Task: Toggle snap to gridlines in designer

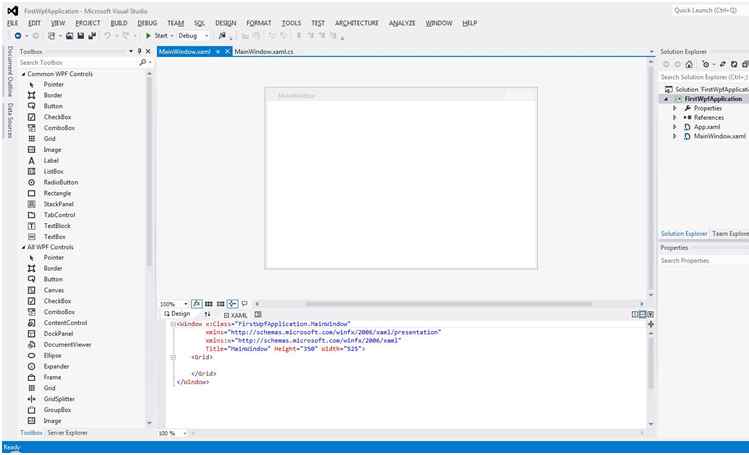Action: coord(221,304)
